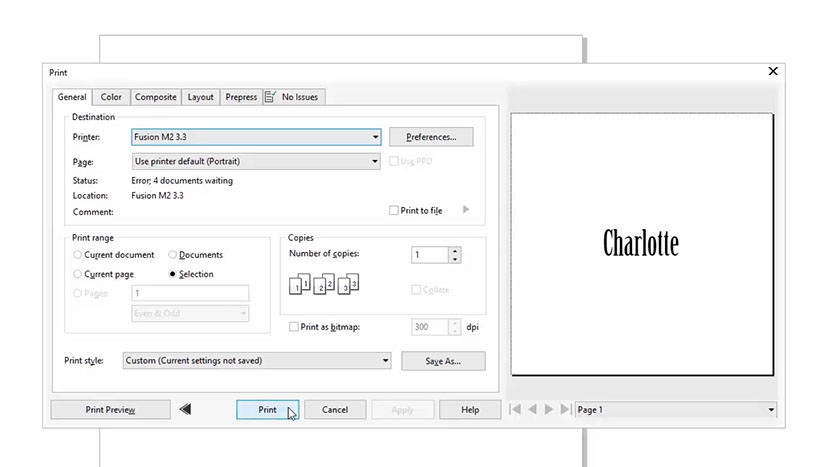Viewport: 830px width, 467px height.
Task: Enable the Print to file checkbox
Action: tap(394, 211)
